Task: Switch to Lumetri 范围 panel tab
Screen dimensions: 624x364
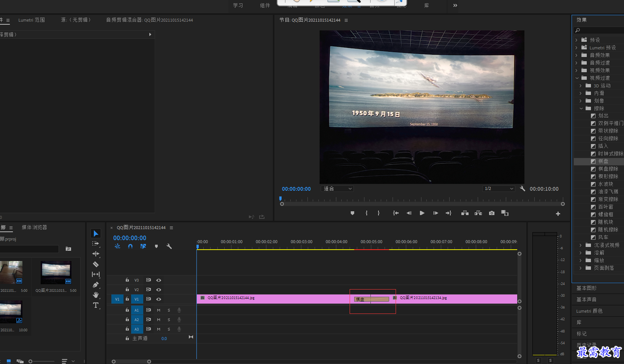Action: click(32, 20)
